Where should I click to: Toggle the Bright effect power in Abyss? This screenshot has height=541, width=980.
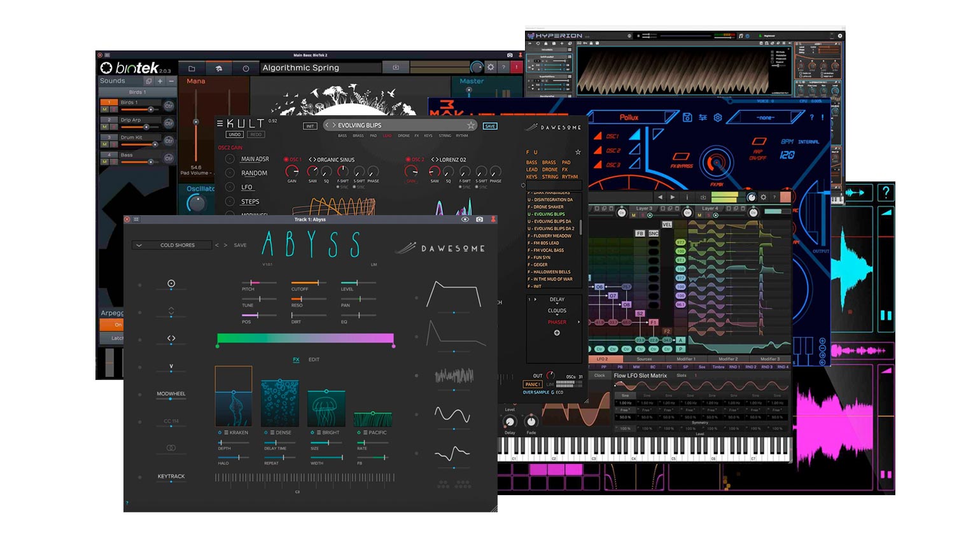click(312, 433)
